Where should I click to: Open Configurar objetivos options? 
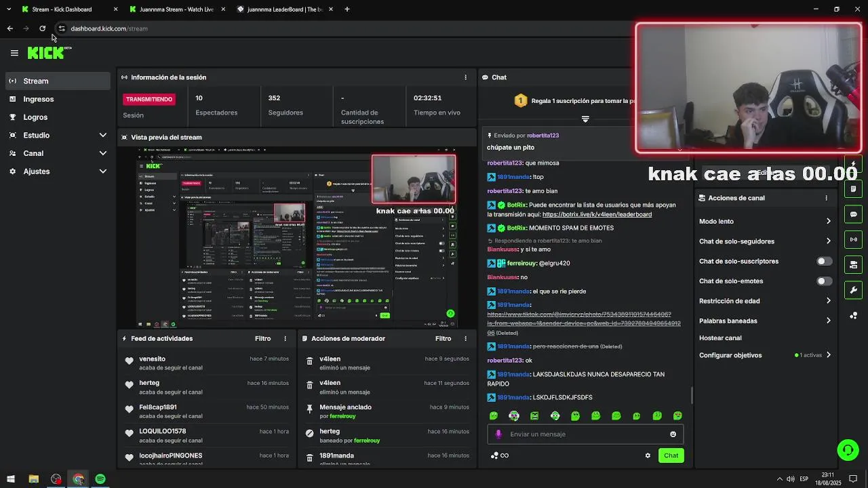tap(765, 355)
